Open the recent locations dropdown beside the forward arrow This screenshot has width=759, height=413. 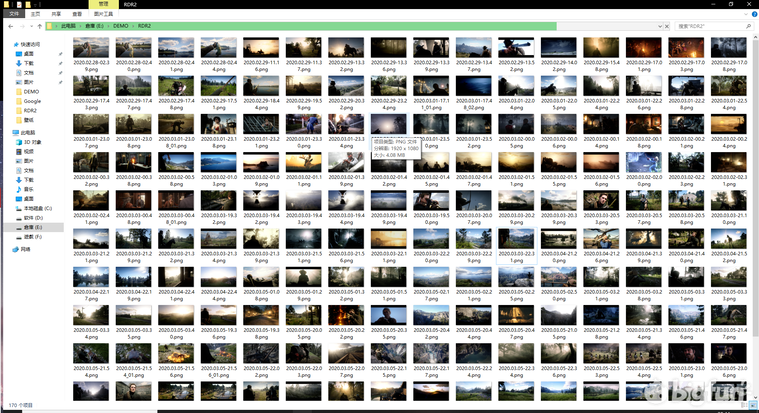coord(31,26)
